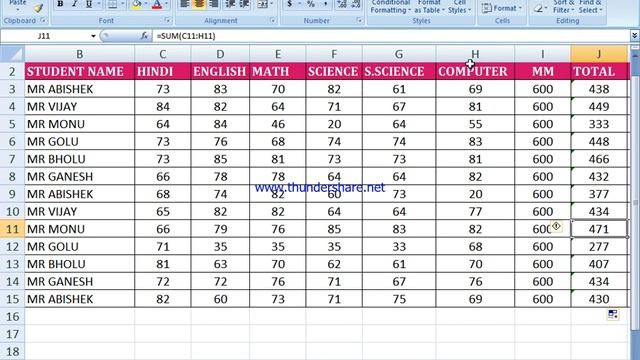Open Alignment dialog launcher
The width and height of the screenshot is (640, 360).
(273, 20)
